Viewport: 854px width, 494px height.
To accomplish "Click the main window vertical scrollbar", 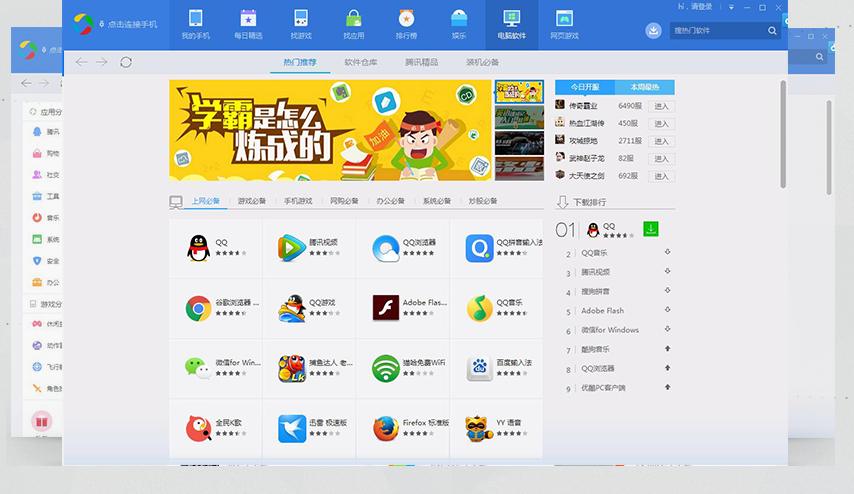I will click(x=783, y=134).
